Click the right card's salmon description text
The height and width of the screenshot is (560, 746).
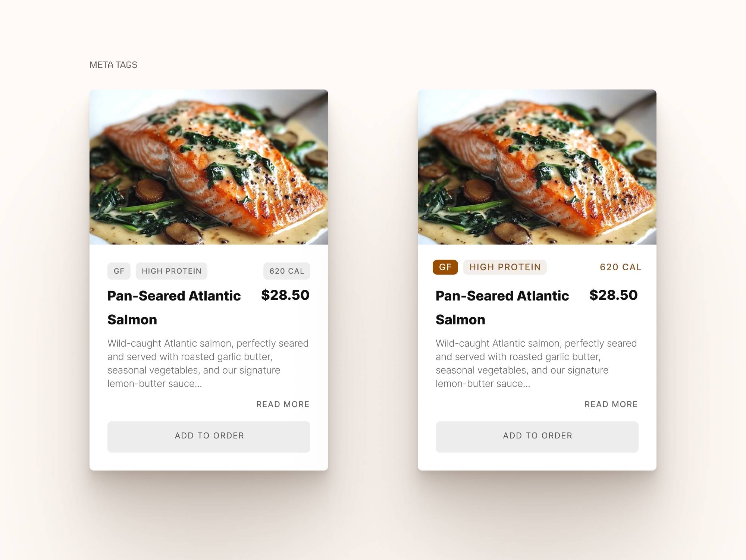[x=536, y=364]
